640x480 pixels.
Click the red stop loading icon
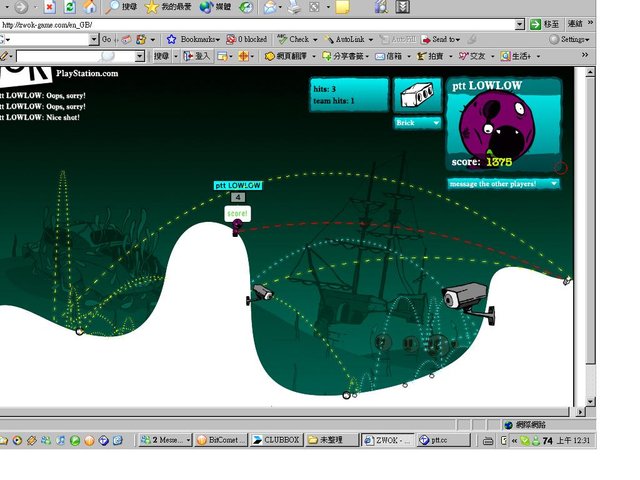(x=49, y=7)
